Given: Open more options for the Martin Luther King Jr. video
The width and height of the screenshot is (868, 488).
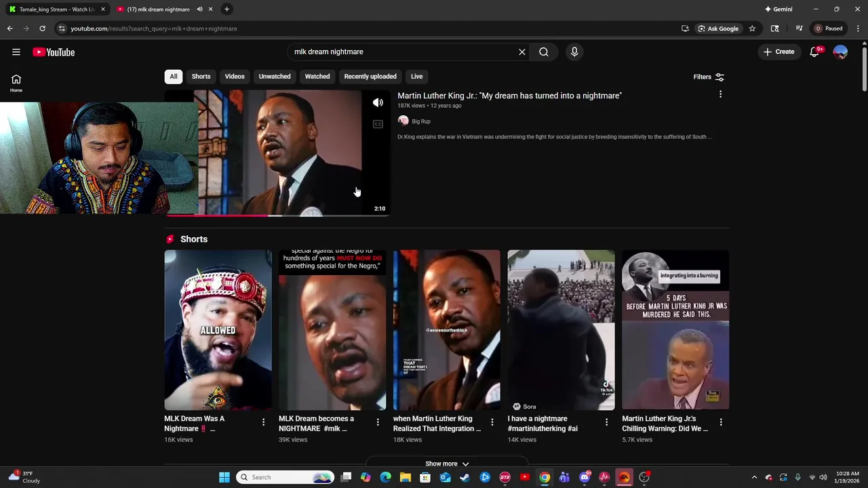Looking at the screenshot, I should click(720, 94).
